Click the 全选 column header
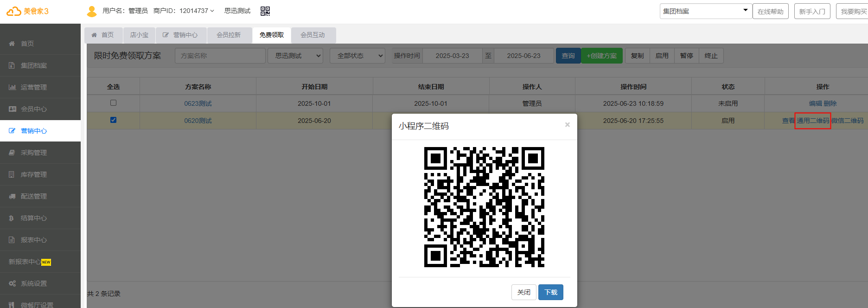This screenshot has width=868, height=308. (x=113, y=87)
